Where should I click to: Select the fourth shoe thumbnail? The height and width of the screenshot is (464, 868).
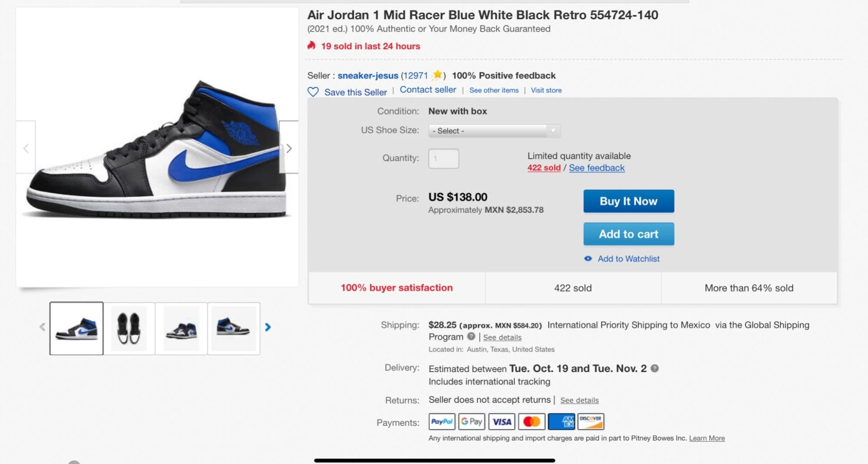(x=234, y=328)
